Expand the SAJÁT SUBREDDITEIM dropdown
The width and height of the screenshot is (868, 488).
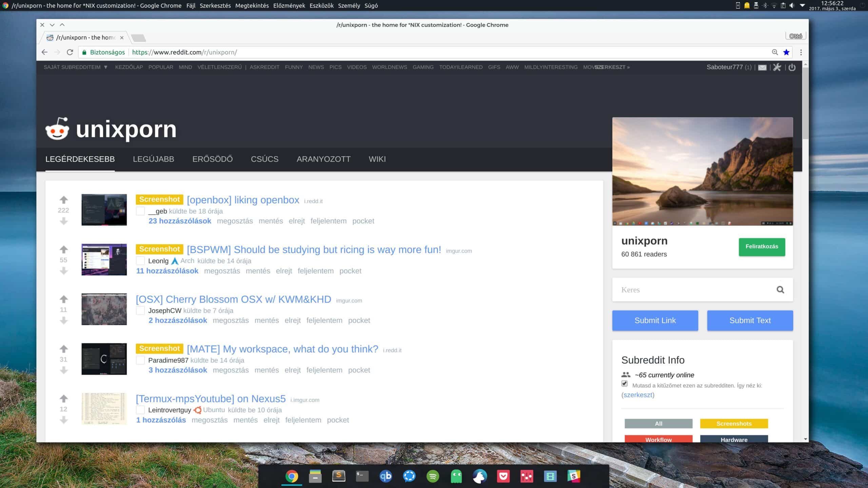(76, 67)
